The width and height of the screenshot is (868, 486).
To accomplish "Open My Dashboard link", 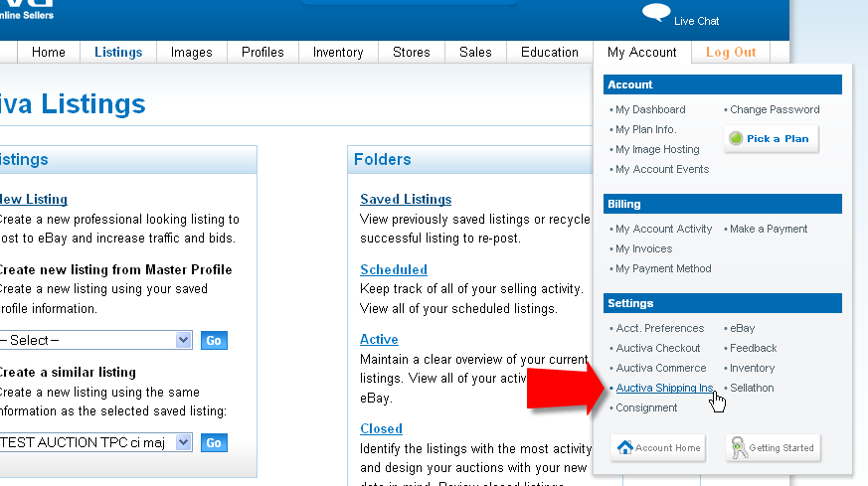I will 650,109.
